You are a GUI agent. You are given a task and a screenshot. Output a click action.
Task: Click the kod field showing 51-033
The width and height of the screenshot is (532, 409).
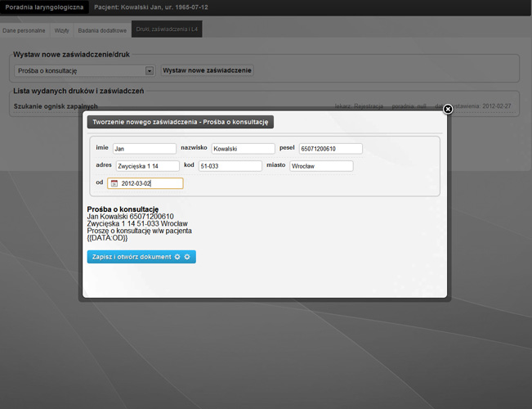click(x=230, y=166)
